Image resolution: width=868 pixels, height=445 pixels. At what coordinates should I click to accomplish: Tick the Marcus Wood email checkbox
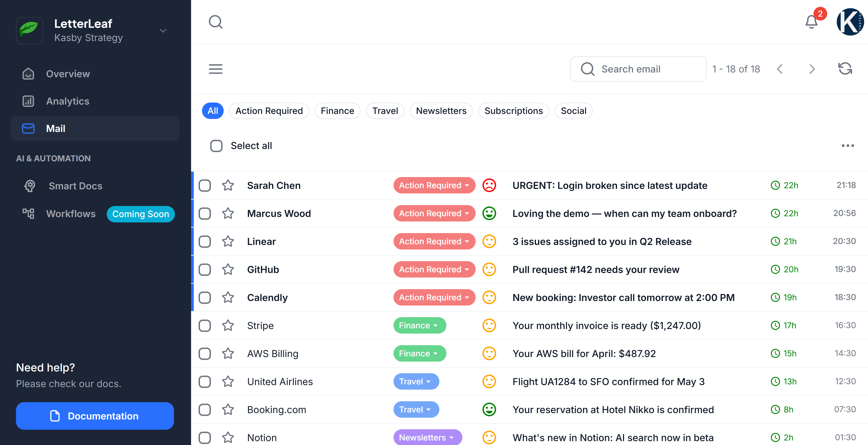[205, 213]
